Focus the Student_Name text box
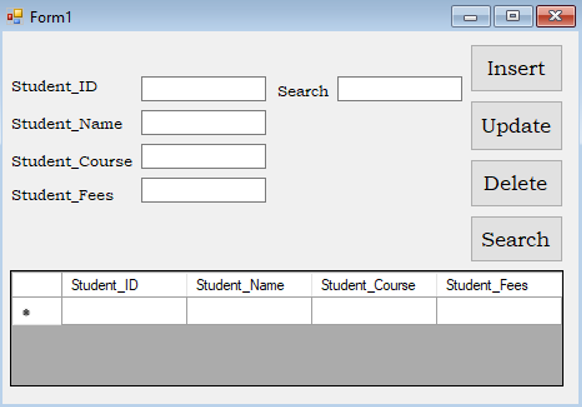The image size is (582, 407). pyautogui.click(x=203, y=122)
